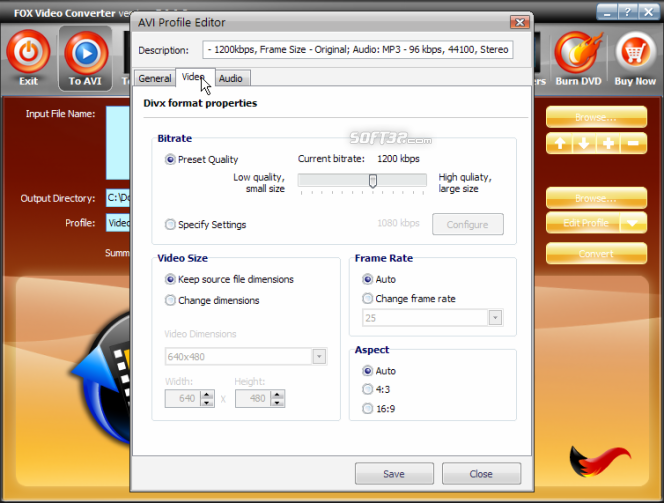The height and width of the screenshot is (503, 664).
Task: Switch to the Audio tab
Action: [231, 78]
